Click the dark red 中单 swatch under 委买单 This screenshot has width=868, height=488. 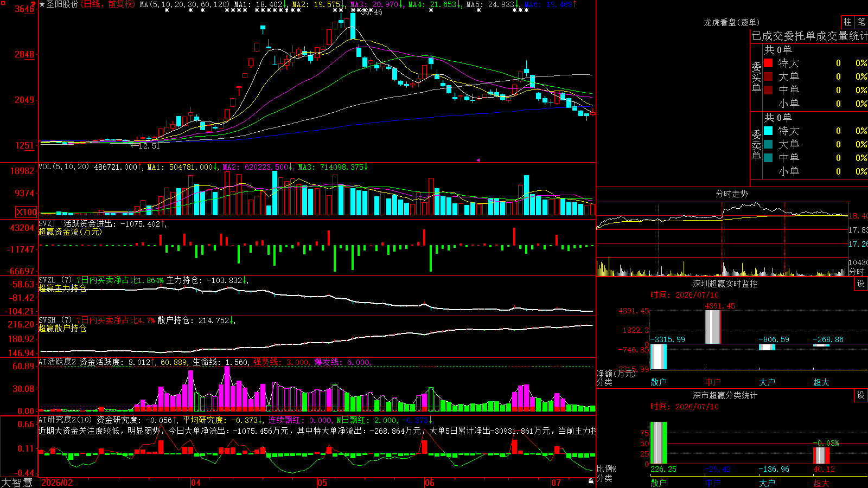pyautogui.click(x=768, y=89)
